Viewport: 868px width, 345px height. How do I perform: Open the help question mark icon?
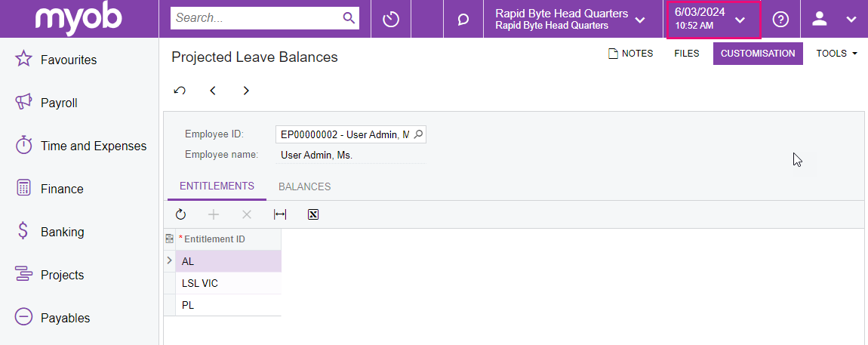tap(780, 20)
